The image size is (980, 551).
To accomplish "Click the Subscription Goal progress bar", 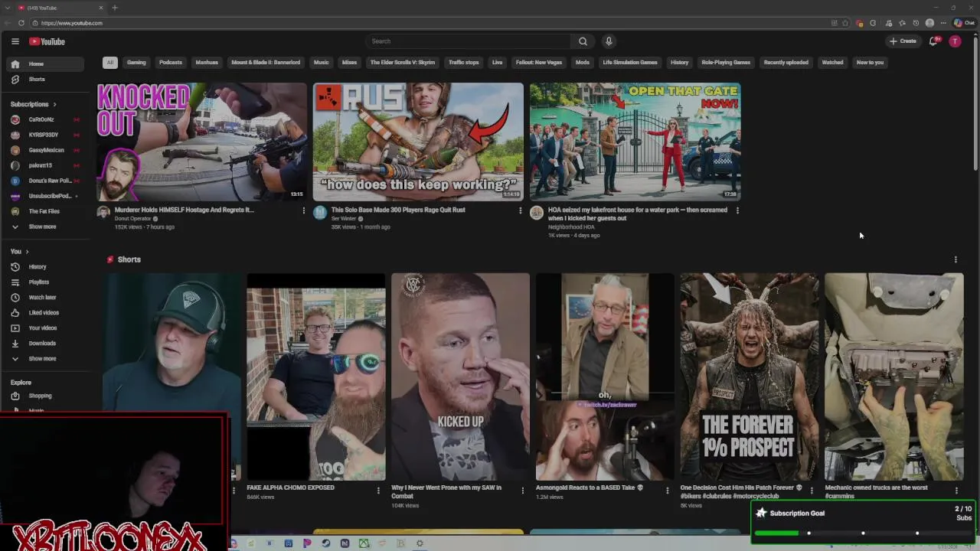I will click(863, 533).
